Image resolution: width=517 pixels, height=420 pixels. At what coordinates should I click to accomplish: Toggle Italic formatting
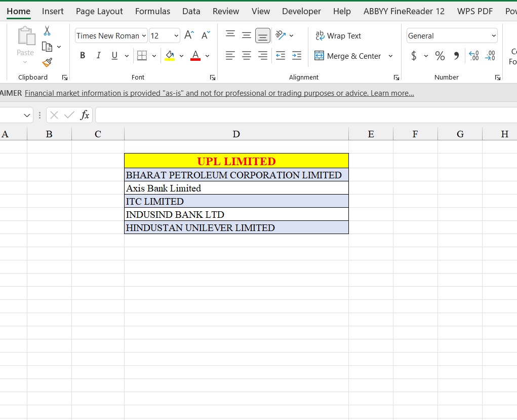pyautogui.click(x=99, y=55)
